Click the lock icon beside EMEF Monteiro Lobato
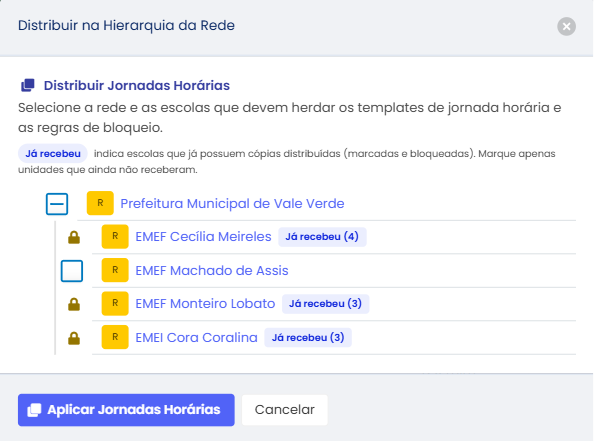594x442 pixels. click(x=74, y=305)
